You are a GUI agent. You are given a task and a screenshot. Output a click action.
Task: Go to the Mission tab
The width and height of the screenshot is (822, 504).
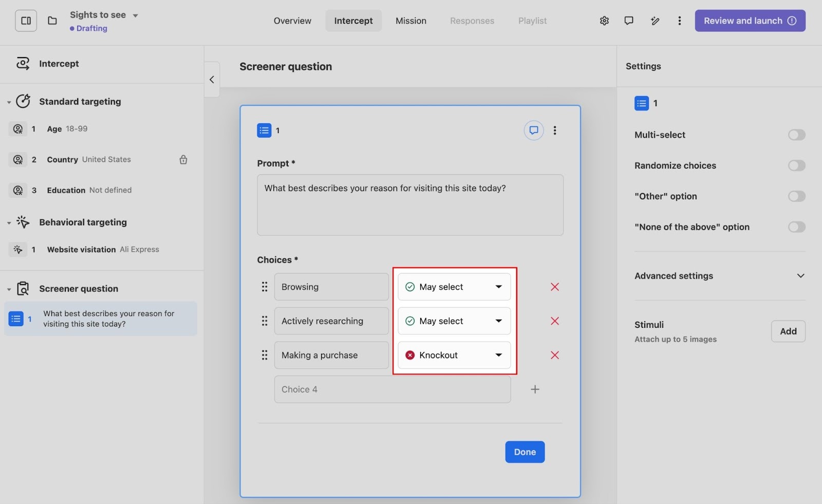point(410,21)
